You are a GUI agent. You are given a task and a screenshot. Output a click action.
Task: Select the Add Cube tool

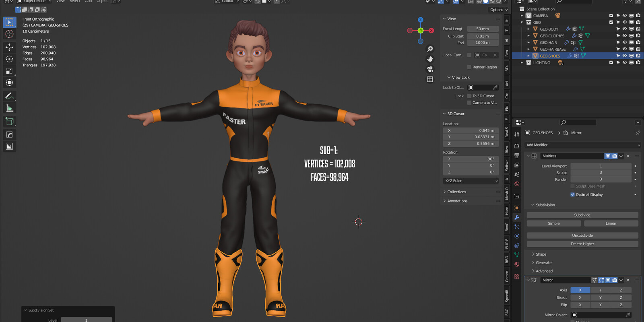[x=9, y=121]
